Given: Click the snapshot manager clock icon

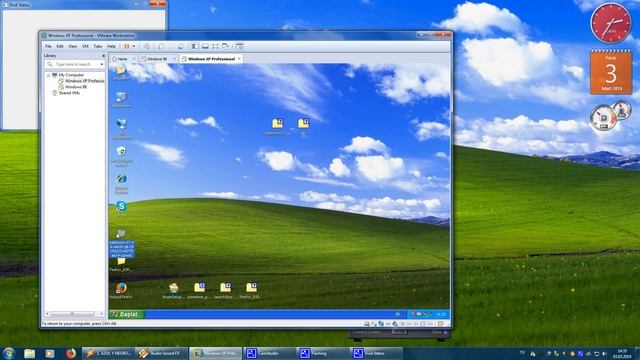Looking at the screenshot, I should [181, 47].
